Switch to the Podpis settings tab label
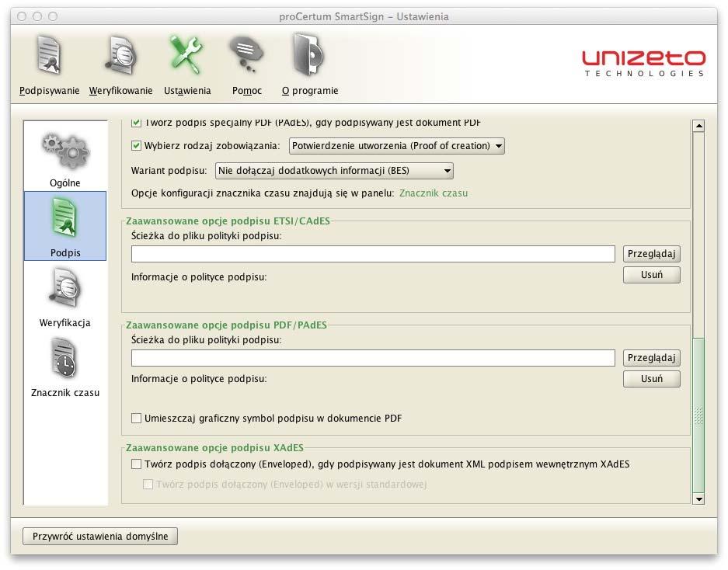 65,253
